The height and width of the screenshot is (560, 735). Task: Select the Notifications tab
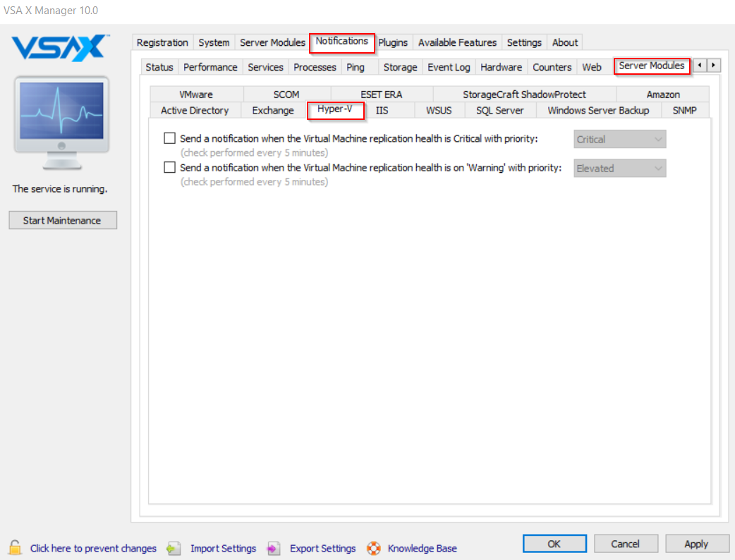coord(341,42)
